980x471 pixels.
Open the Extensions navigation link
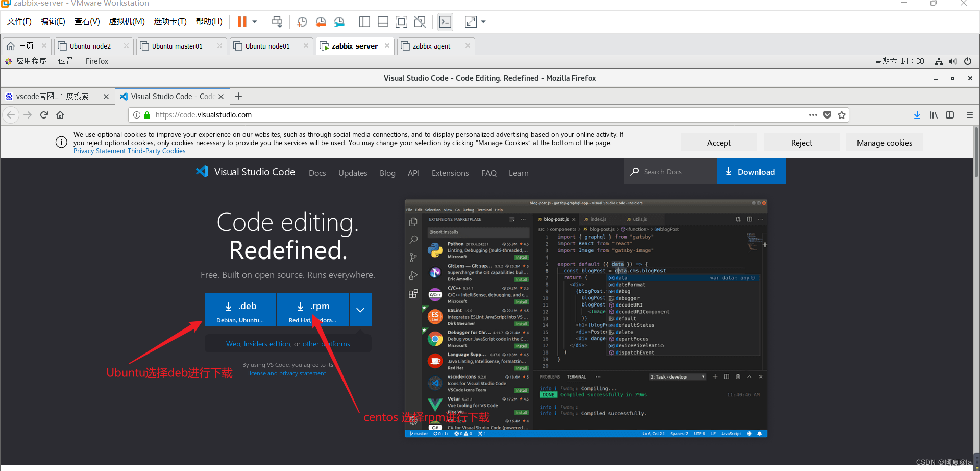450,173
